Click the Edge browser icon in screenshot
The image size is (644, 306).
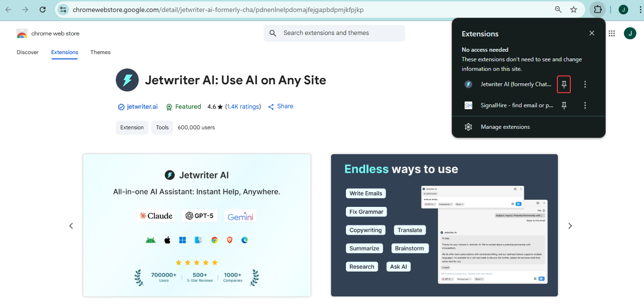pos(245,240)
